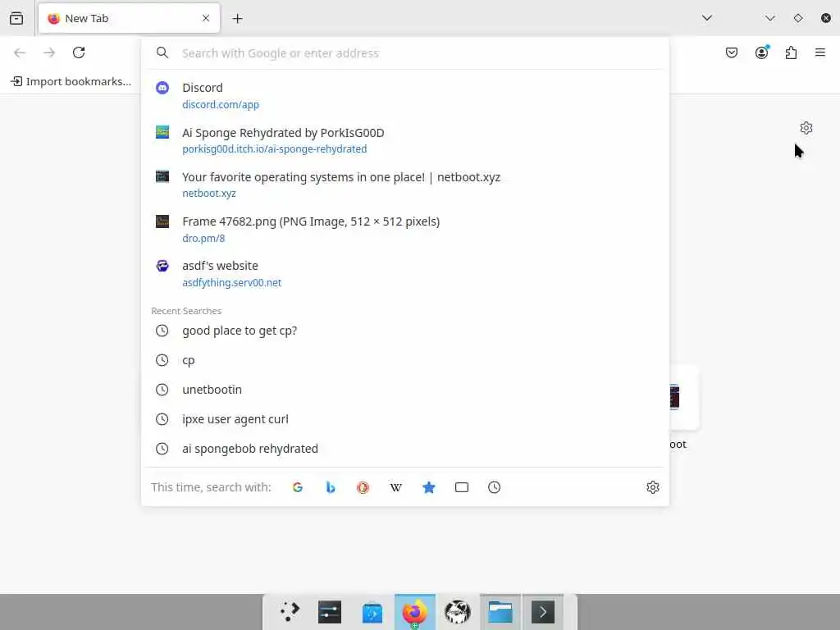Open the file manager from taskbar
The image size is (840, 630).
500,612
